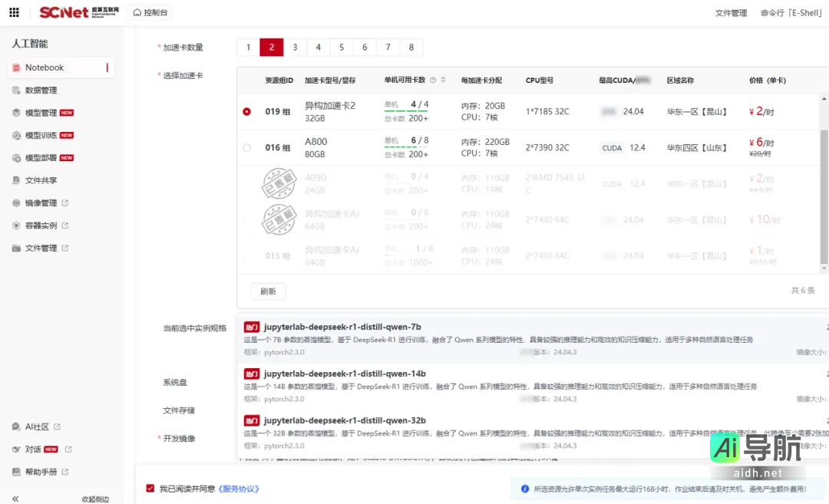This screenshot has height=504, width=829.
Task: Set accelerator card count to 7
Action: pos(388,47)
